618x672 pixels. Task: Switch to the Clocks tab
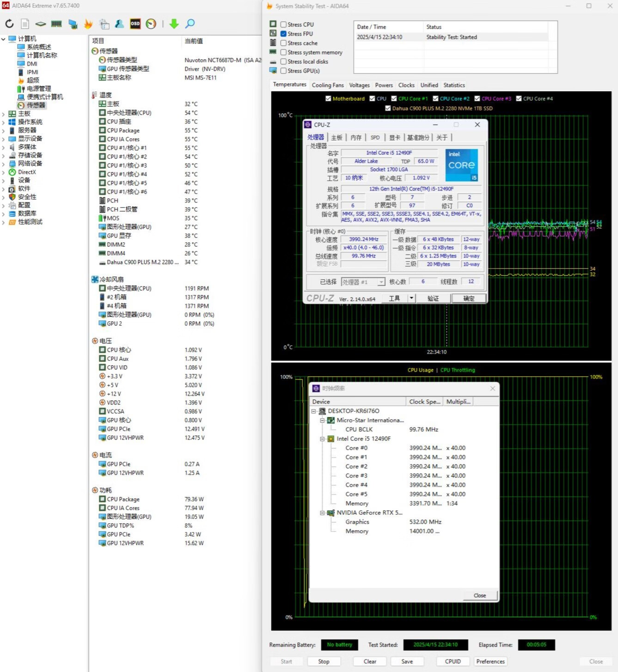[406, 85]
